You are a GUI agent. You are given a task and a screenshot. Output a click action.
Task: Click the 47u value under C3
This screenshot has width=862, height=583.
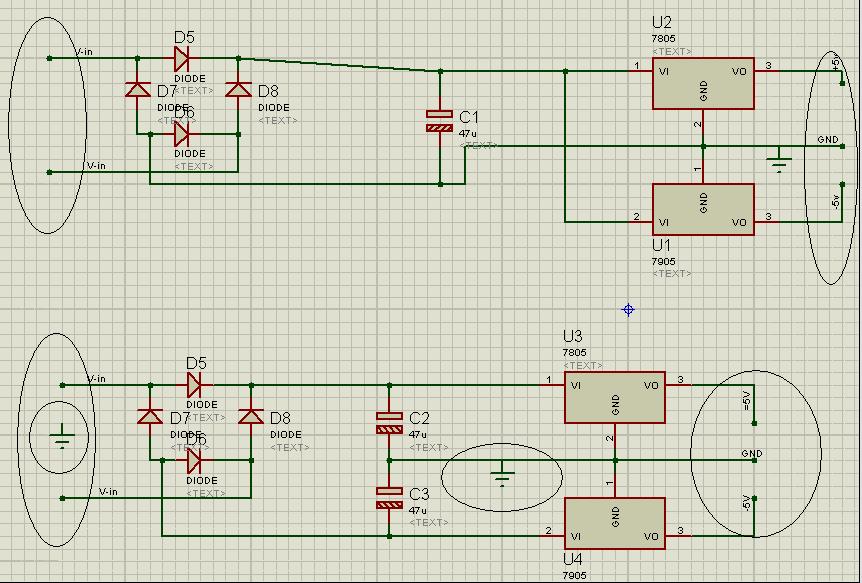pos(418,510)
